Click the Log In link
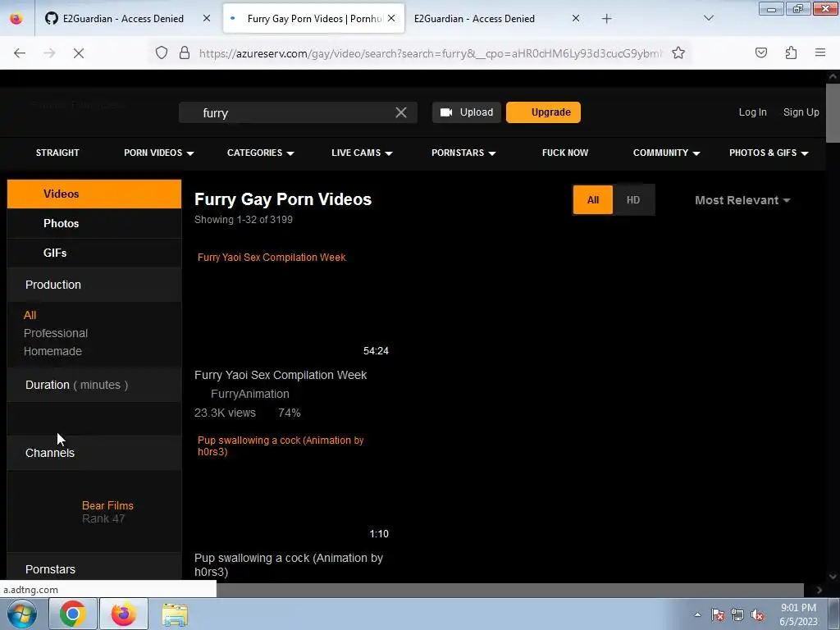This screenshot has width=840, height=630. point(753,112)
